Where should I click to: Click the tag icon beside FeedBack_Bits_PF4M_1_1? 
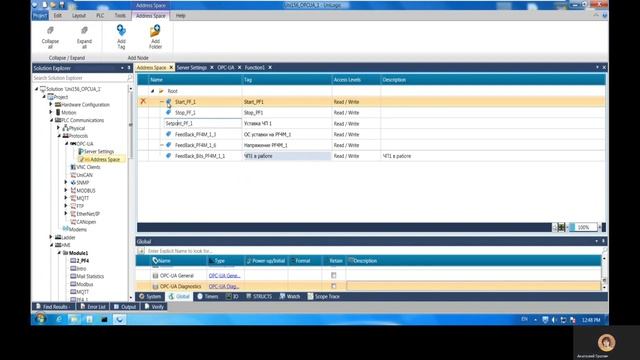168,156
